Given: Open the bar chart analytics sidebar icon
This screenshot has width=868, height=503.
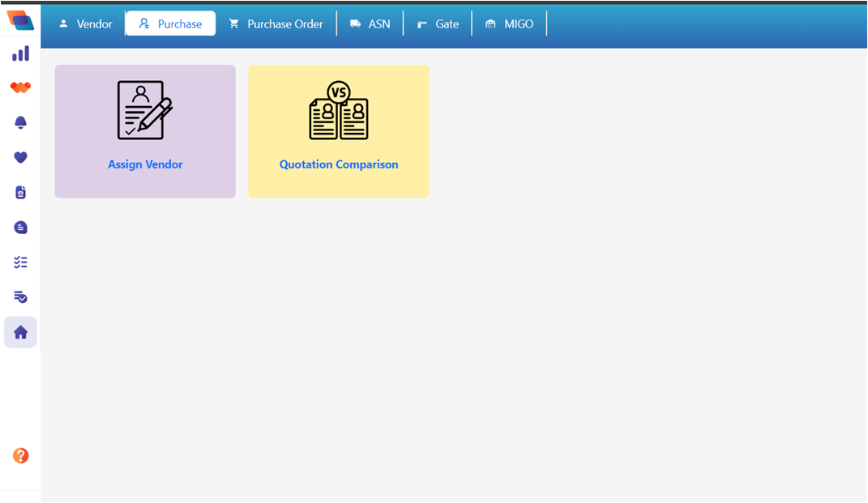Looking at the screenshot, I should pos(20,53).
